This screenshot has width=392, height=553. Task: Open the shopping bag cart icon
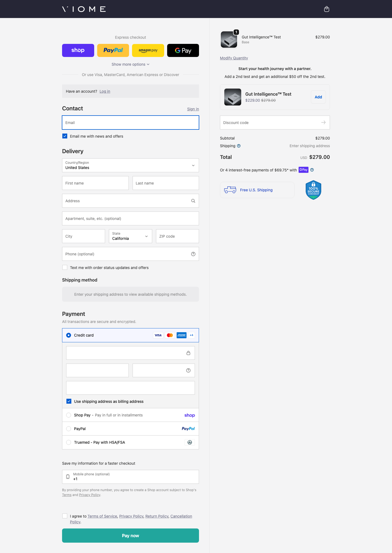327,9
